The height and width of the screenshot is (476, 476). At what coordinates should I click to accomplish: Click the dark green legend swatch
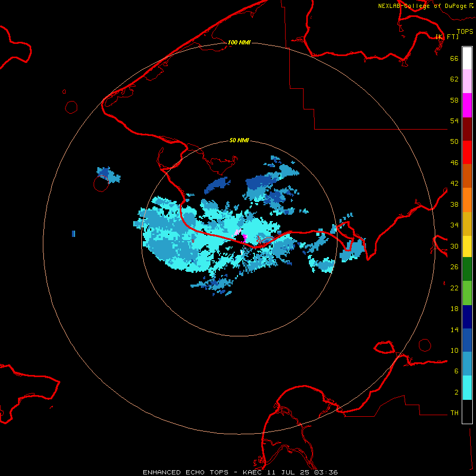pos(467,269)
